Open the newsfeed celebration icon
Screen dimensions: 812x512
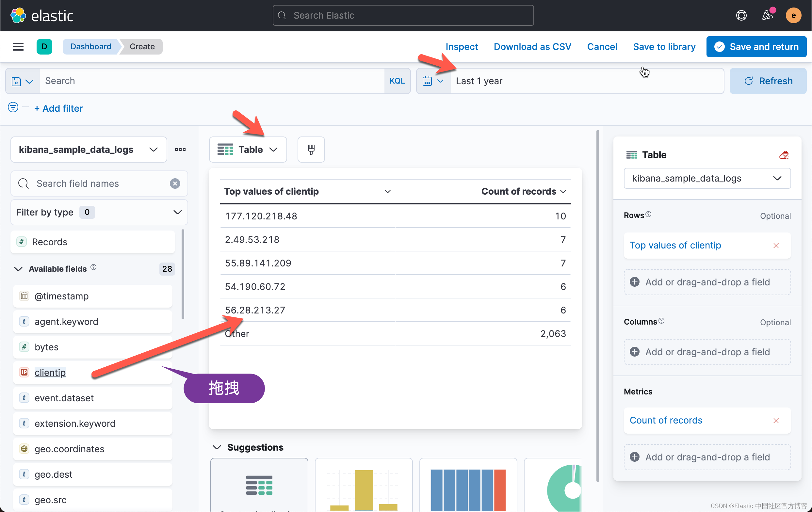(767, 15)
